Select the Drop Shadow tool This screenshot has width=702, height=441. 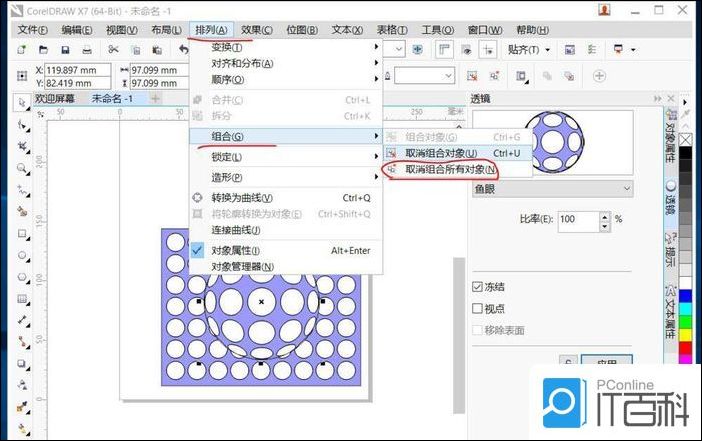(x=22, y=364)
